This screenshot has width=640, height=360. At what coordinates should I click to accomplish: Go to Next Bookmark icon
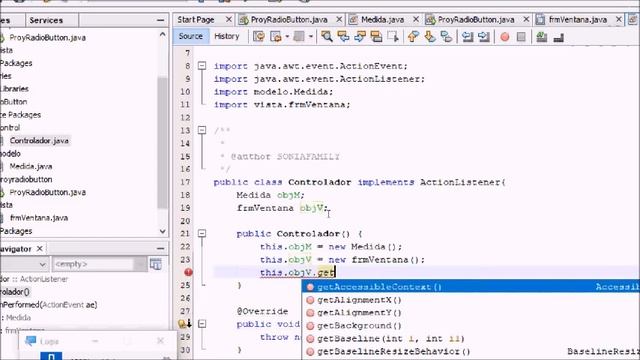click(430, 37)
